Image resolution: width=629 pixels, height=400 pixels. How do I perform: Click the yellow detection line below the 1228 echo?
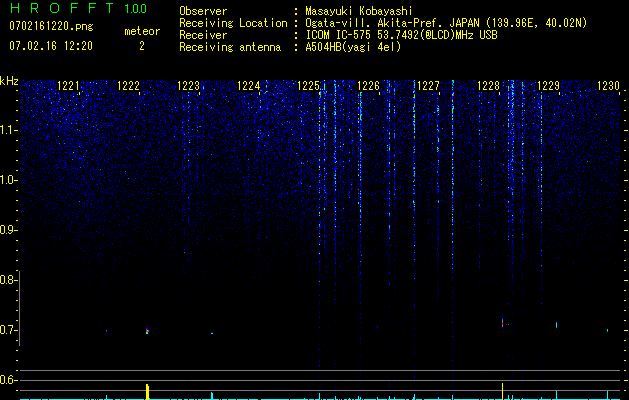coord(503,391)
